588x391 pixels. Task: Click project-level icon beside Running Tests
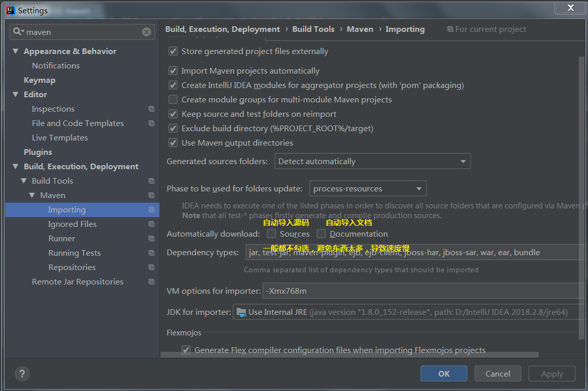click(151, 253)
